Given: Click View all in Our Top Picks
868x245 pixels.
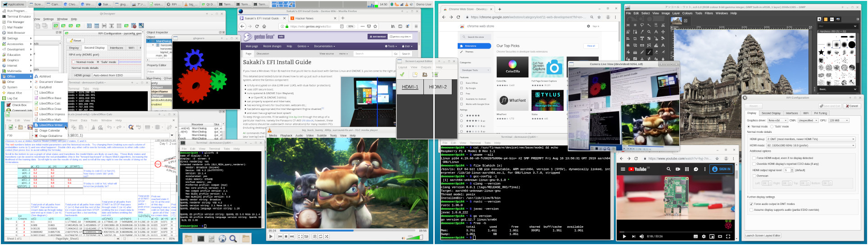Looking at the screenshot, I should click(x=591, y=46).
